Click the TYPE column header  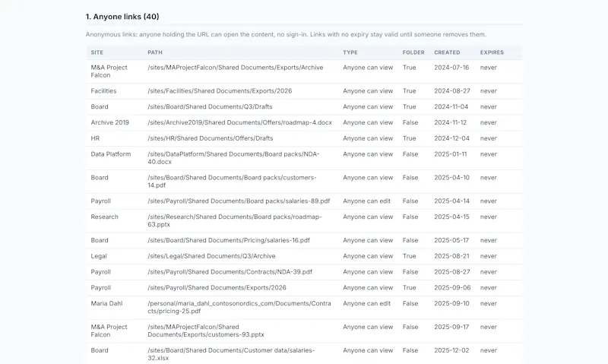pos(350,52)
